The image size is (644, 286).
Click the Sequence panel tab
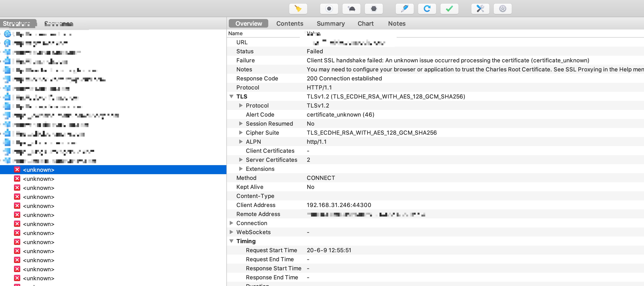click(59, 23)
